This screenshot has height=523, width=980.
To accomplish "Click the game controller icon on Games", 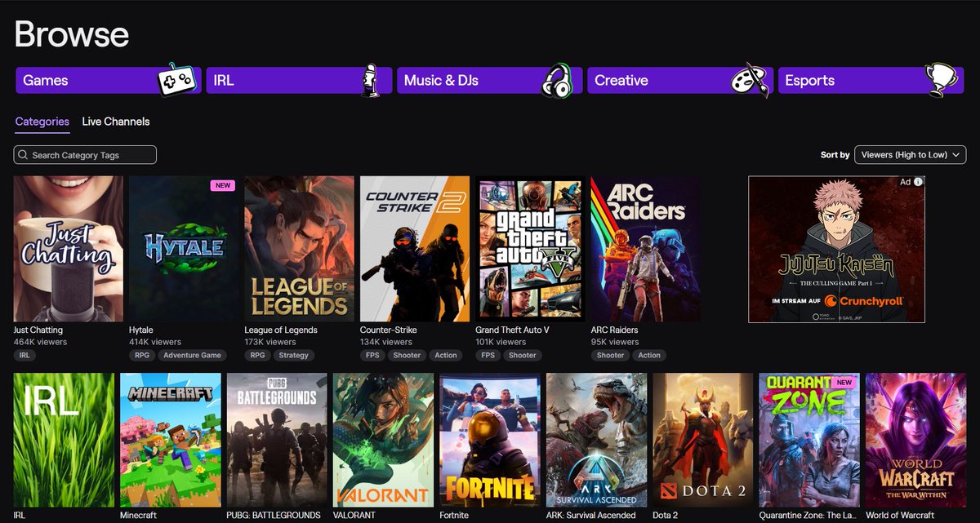I will [176, 79].
